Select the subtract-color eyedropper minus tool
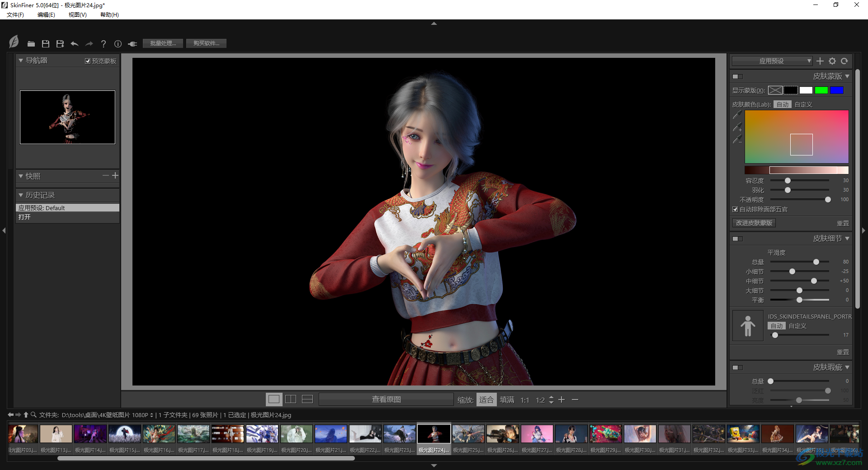Image resolution: width=868 pixels, height=470 pixels. (x=737, y=139)
